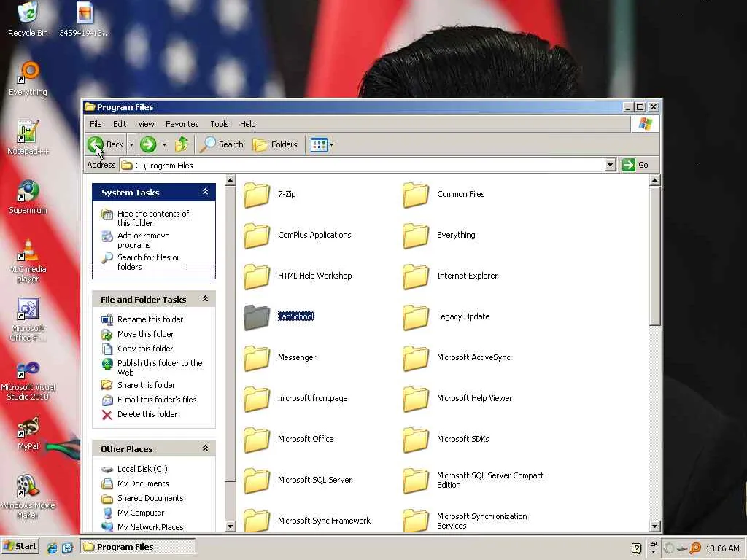The width and height of the screenshot is (747, 560).
Task: Launch Internet Explorer from Quick Launch
Action: point(52,548)
